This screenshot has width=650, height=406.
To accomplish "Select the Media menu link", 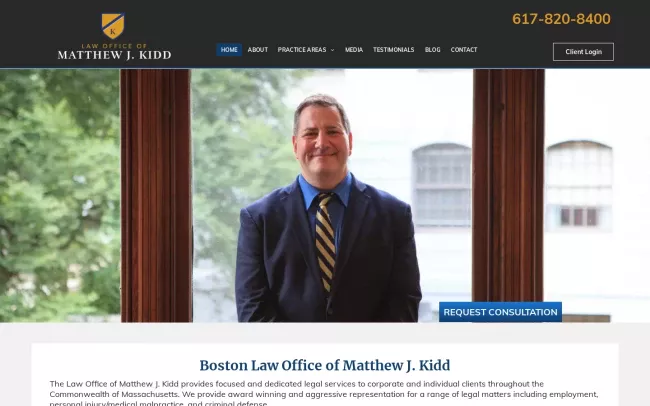I will (x=354, y=50).
